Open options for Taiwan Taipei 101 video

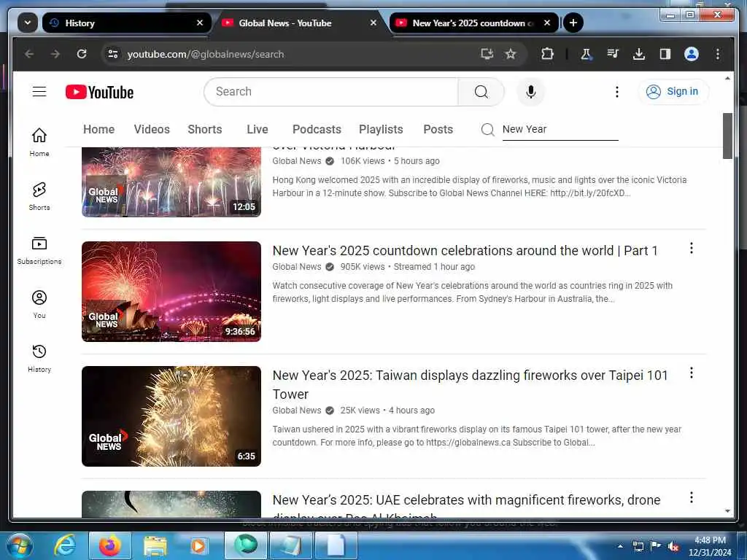point(692,373)
